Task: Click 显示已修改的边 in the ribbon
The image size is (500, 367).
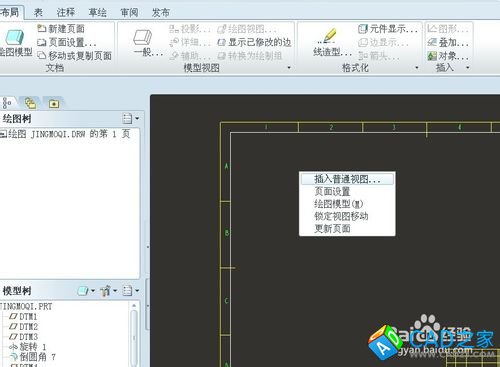Action: pos(254,42)
